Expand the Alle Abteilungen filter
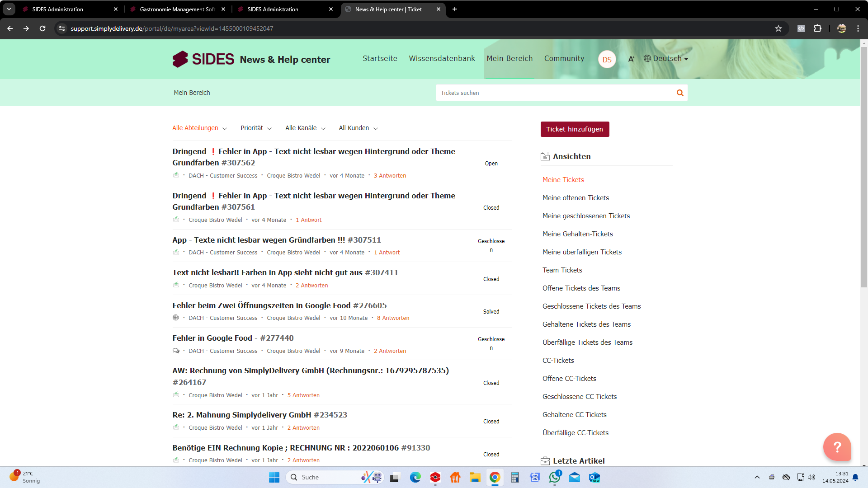 point(199,128)
